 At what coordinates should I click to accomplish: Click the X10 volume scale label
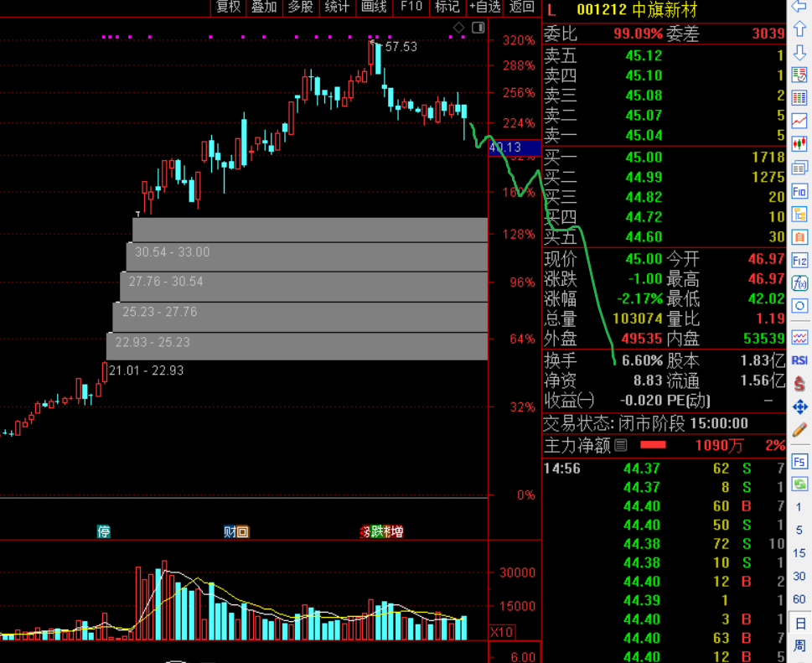point(501,632)
